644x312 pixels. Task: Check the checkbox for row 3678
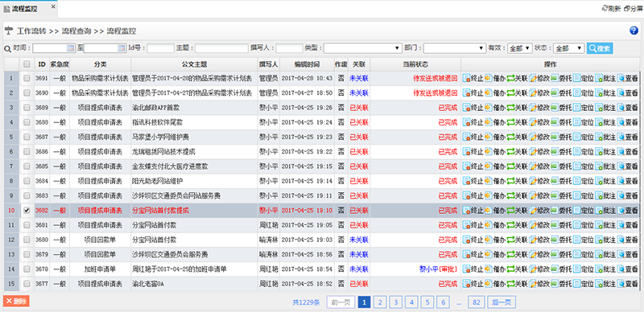[27, 269]
